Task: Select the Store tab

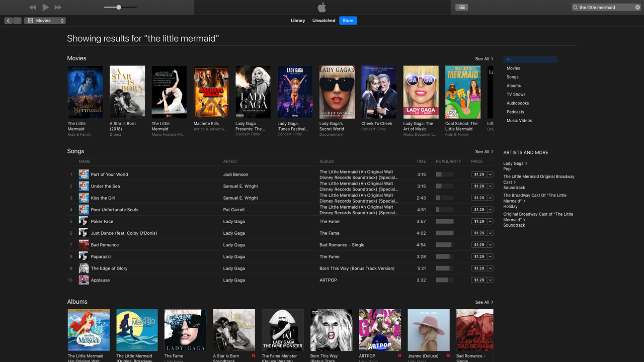Action: (x=348, y=21)
